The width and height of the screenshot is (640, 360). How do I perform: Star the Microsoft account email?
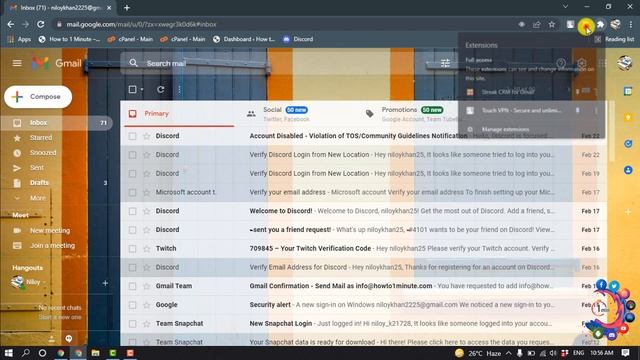click(147, 192)
